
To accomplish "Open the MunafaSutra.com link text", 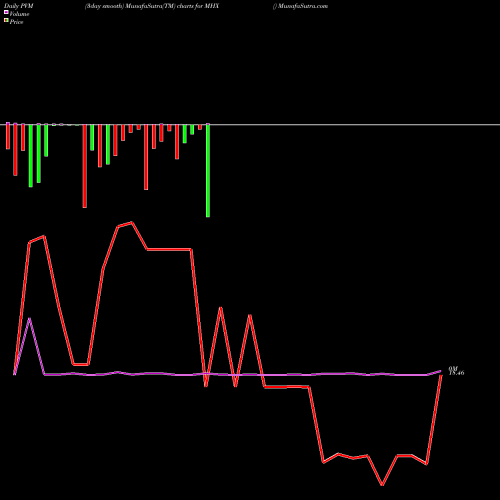I will tap(303, 6).
